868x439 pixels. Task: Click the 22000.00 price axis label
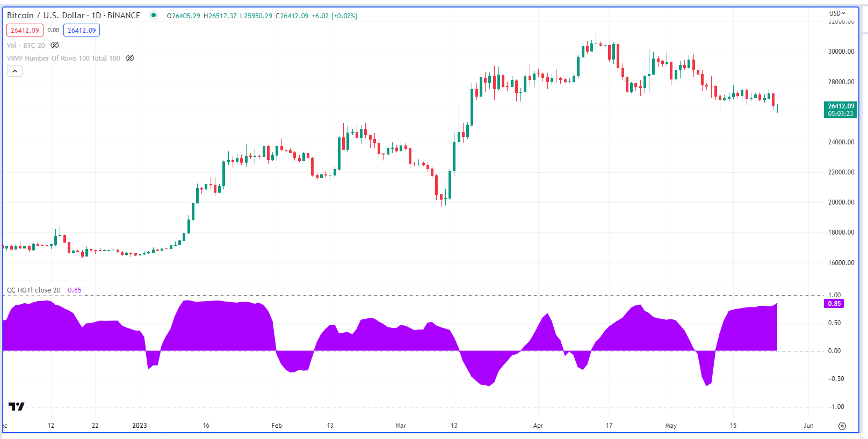[841, 172]
